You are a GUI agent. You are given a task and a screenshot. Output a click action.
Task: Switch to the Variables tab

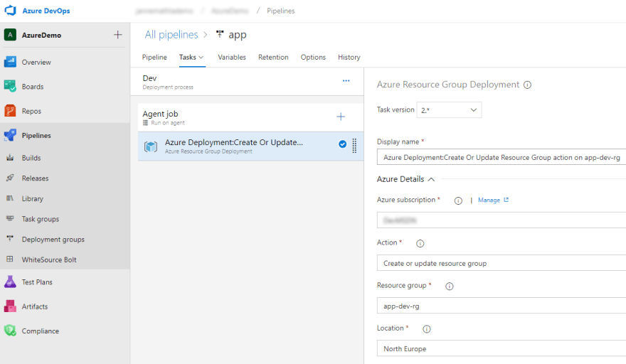[x=232, y=57]
